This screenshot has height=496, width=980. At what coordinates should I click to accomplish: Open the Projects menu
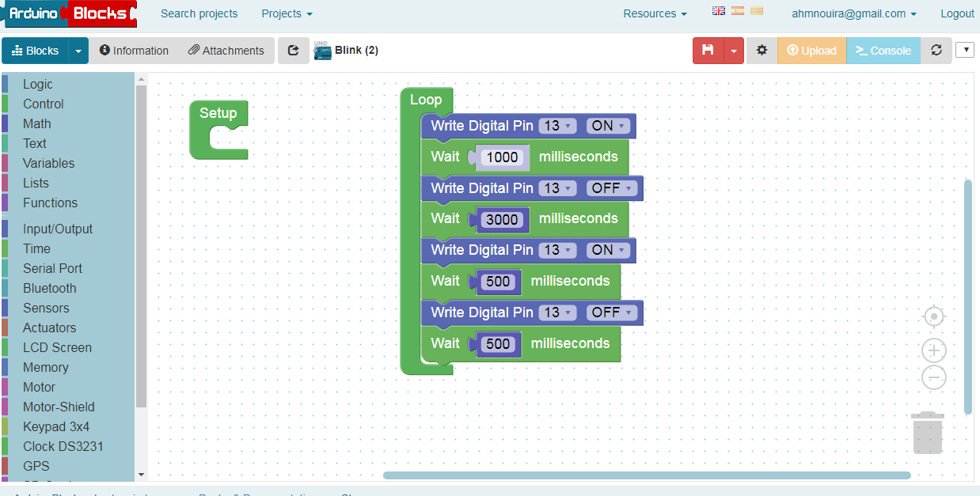(286, 13)
